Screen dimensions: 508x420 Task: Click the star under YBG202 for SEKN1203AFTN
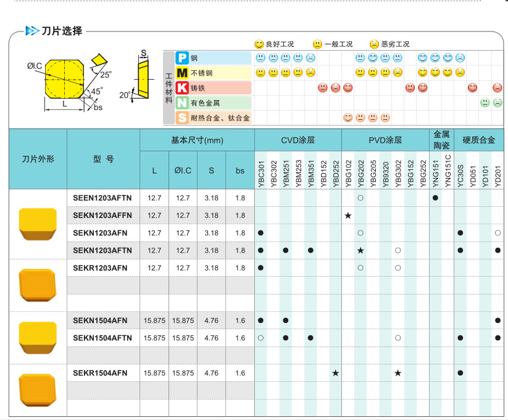pos(360,251)
